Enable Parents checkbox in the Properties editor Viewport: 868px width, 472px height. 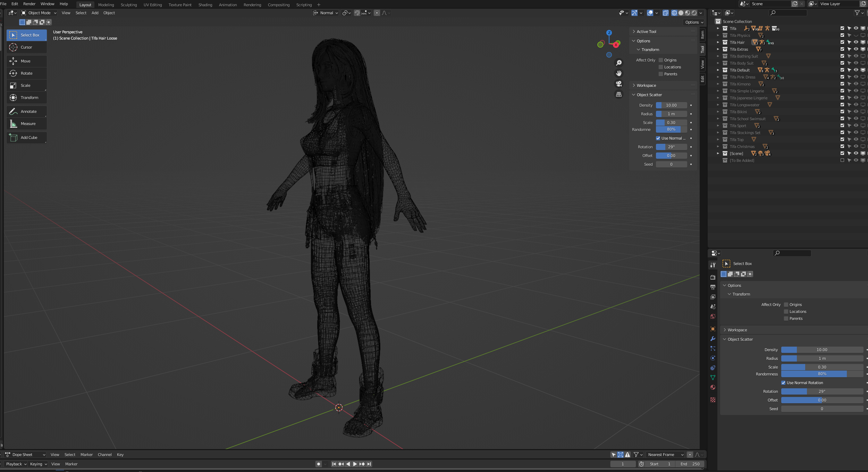tap(786, 318)
